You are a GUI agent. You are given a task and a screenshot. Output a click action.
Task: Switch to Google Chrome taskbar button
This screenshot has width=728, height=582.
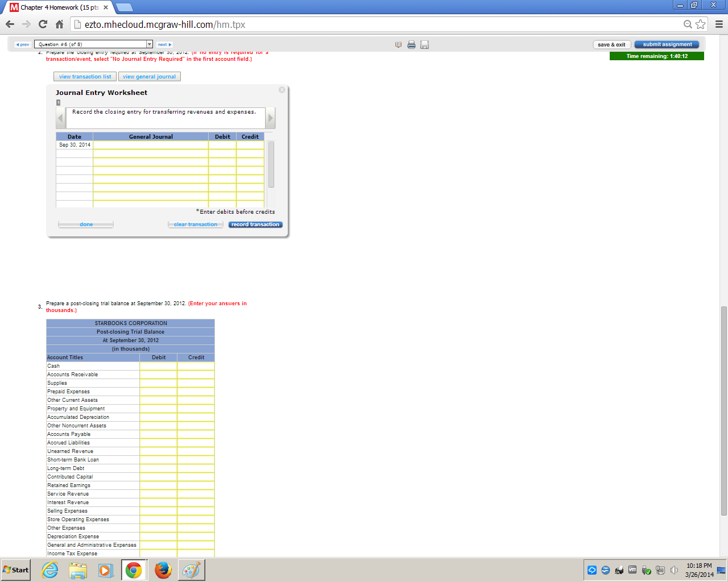[x=134, y=569]
